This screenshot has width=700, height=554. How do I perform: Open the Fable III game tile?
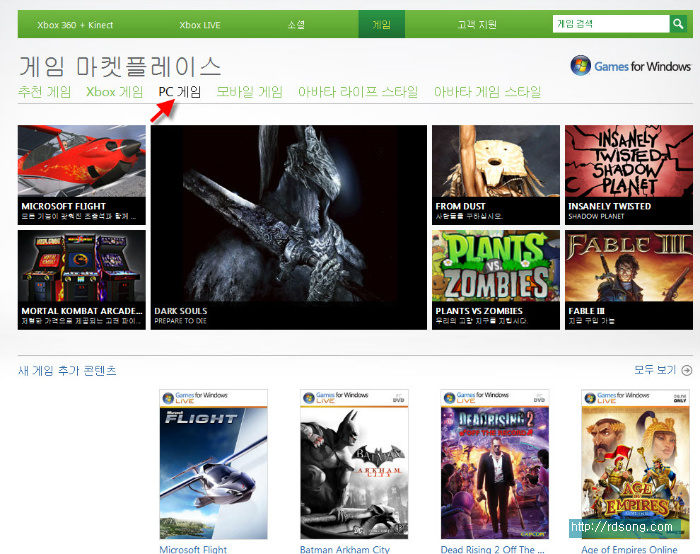[x=628, y=279]
